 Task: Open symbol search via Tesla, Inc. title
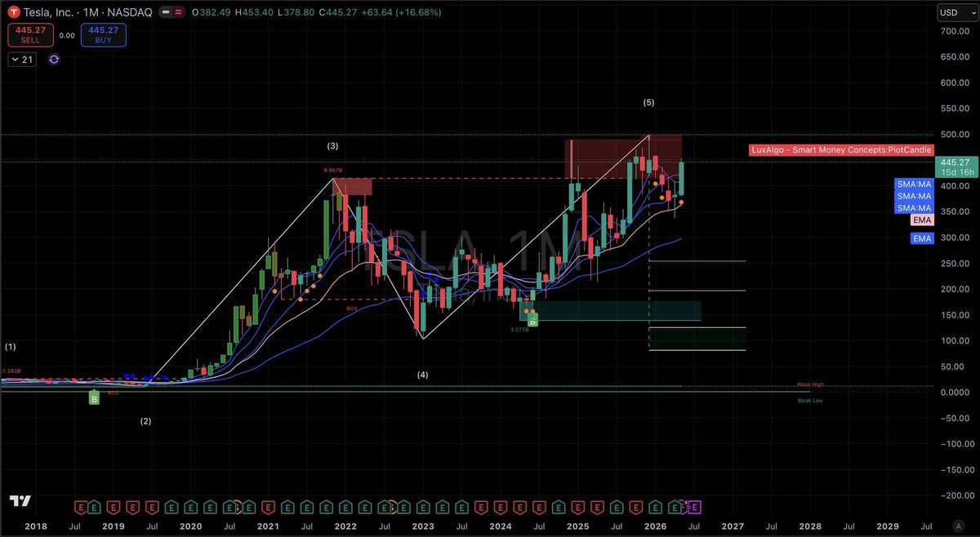pos(50,12)
